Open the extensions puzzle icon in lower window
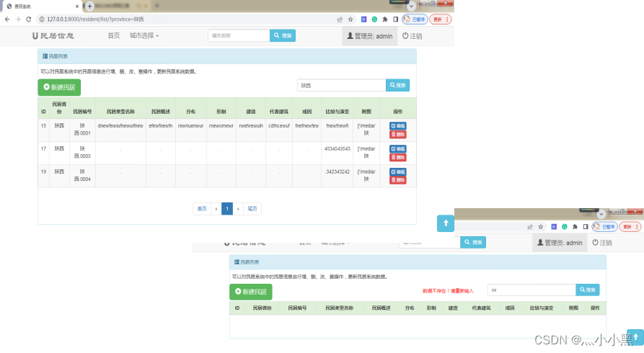Image resolution: width=644 pixels, height=353 pixels. (x=575, y=227)
